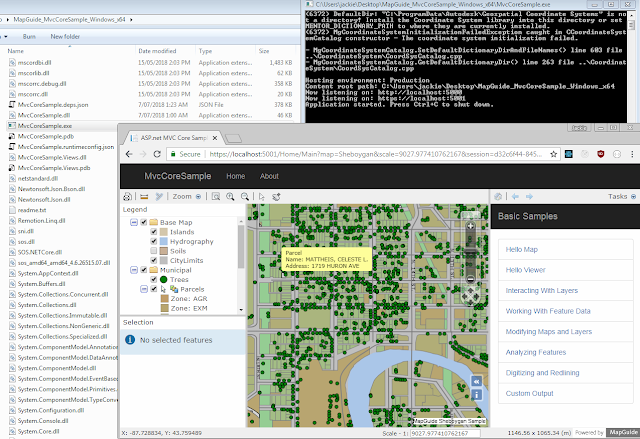Bookmark page with the star icon

click(553, 154)
